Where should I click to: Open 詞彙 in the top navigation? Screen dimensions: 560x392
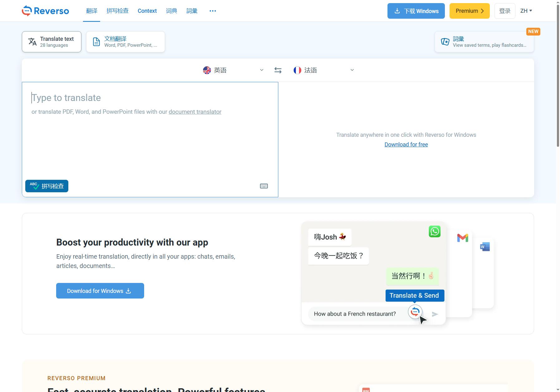pos(192,11)
